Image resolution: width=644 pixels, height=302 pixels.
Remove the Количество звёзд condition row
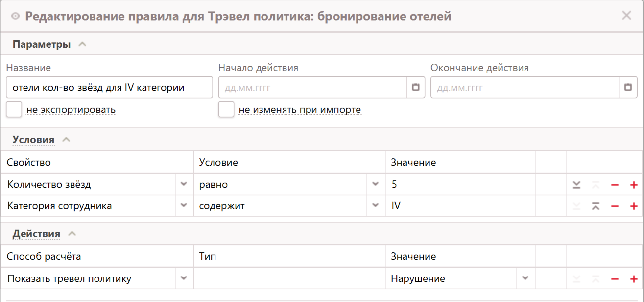(x=615, y=185)
